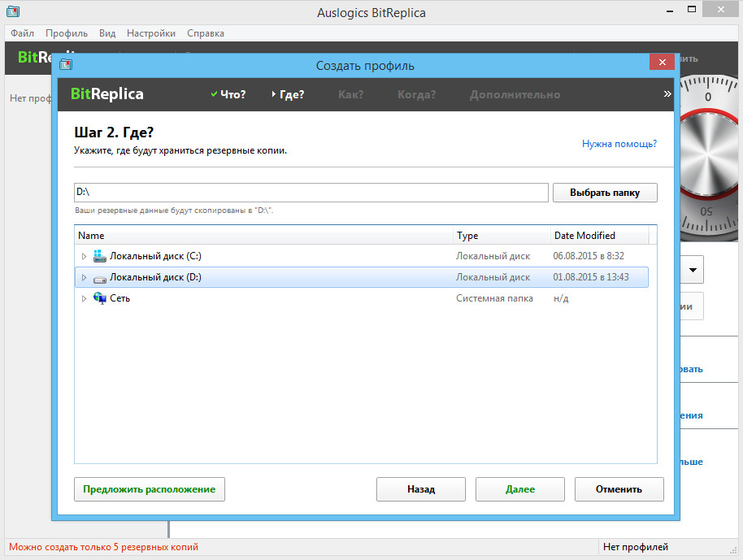
Task: Click the Создать профиль dialog title icon
Action: tap(66, 64)
